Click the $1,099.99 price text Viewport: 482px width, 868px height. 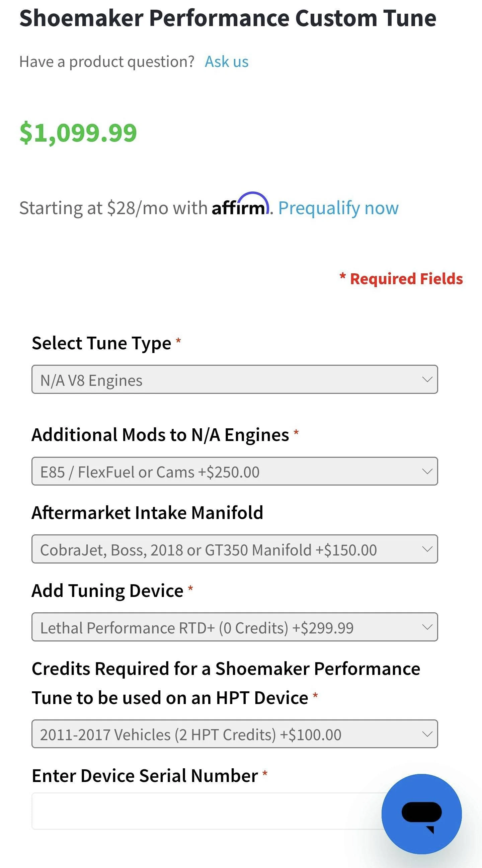coord(78,133)
